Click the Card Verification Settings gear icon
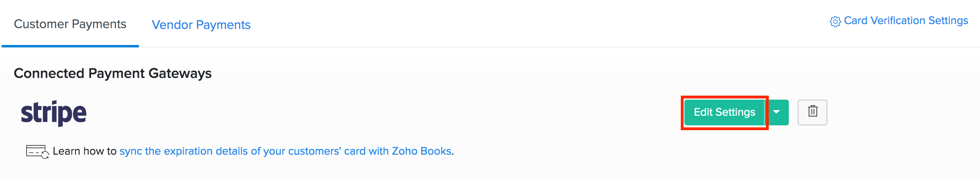Screen dimensions: 980x180 click(835, 22)
